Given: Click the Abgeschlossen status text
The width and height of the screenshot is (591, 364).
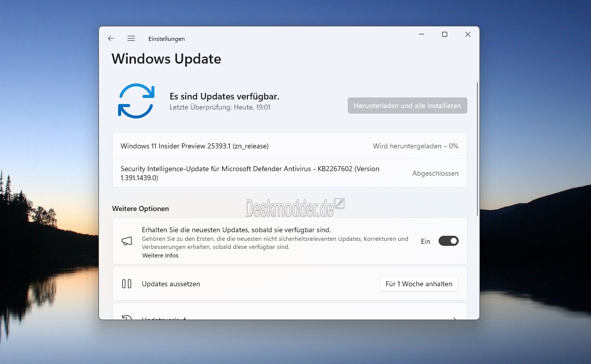Looking at the screenshot, I should pyautogui.click(x=436, y=173).
